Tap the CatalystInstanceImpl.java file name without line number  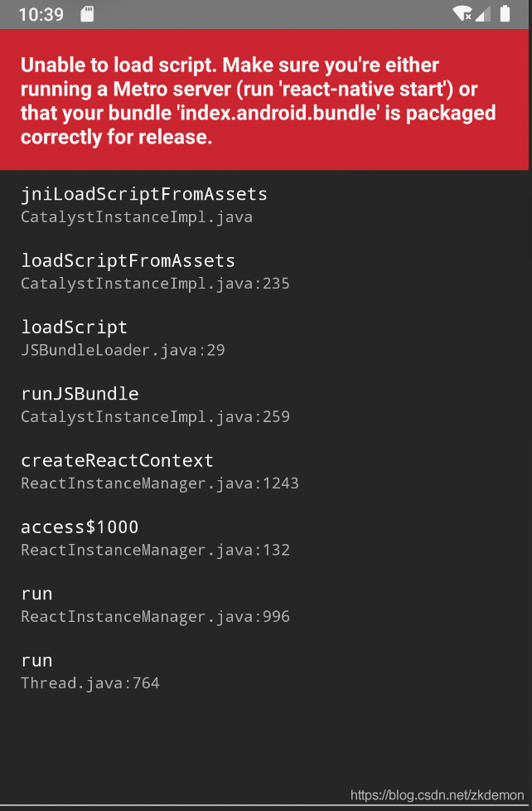[x=137, y=217]
